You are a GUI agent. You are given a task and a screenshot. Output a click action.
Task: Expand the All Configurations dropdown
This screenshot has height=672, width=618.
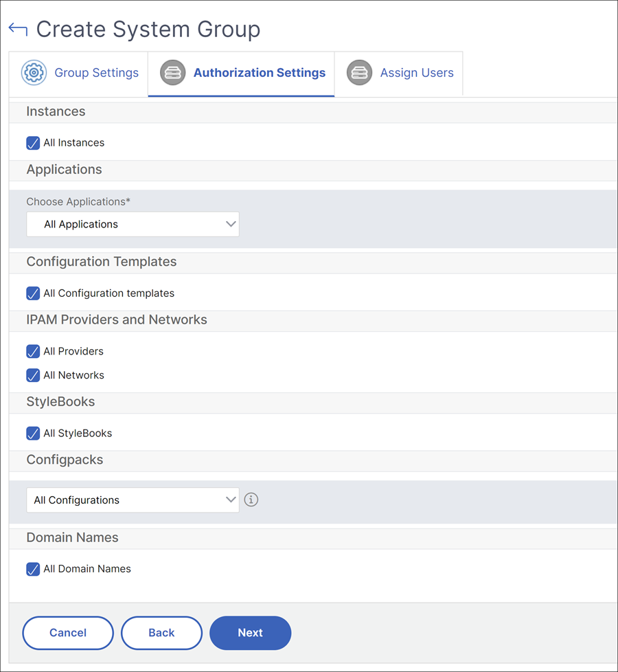coord(133,500)
